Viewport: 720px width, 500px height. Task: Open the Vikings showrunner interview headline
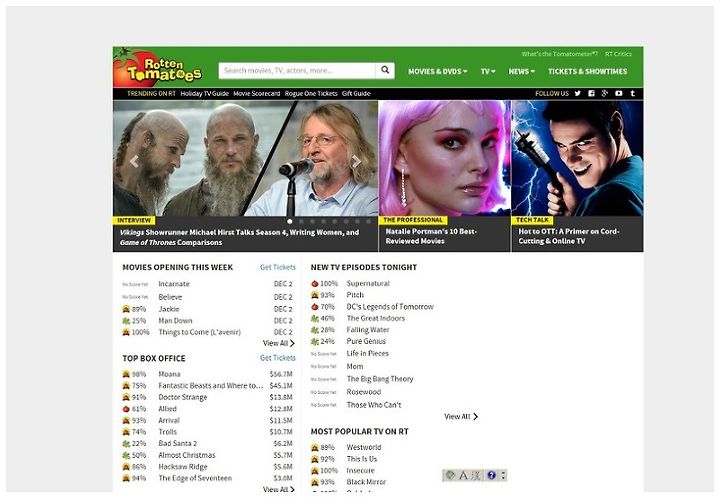[x=239, y=237]
